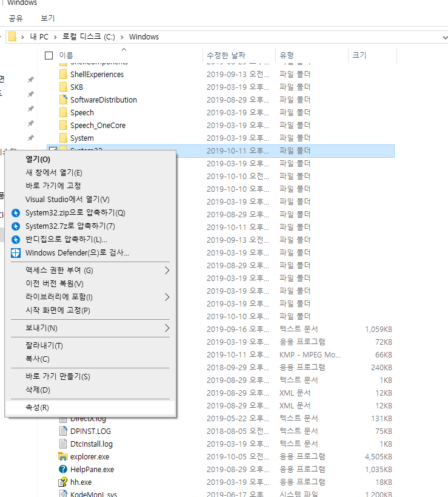The image size is (448, 497).
Task: Click the 로컬 디스크 (C:) breadcrumb
Action: (x=89, y=37)
